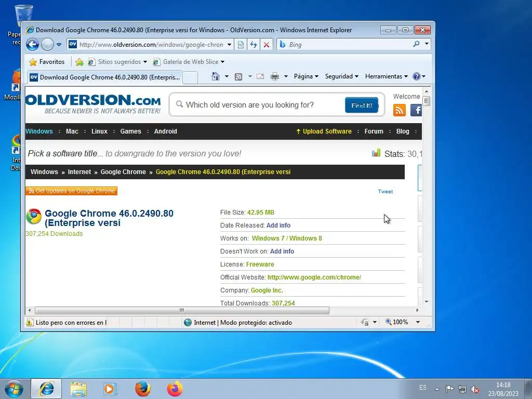The width and height of the screenshot is (532, 399).
Task: Toggle Compatibility View icon in address bar
Action: [x=241, y=45]
